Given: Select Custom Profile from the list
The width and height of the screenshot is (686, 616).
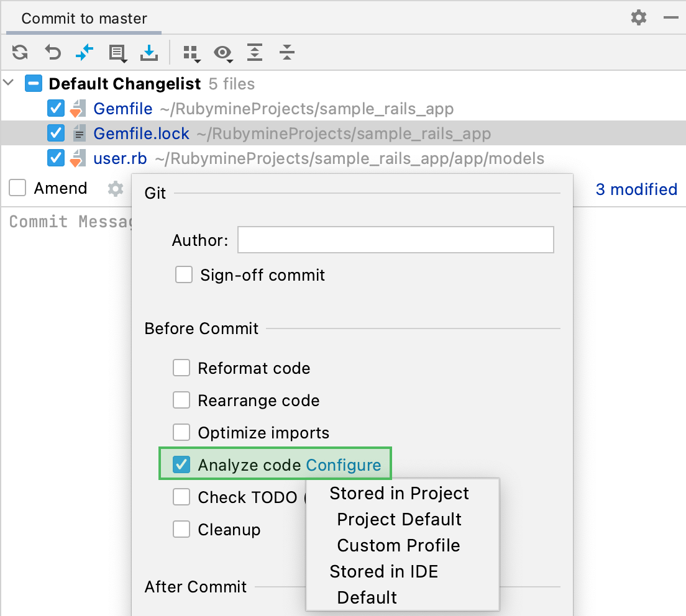Looking at the screenshot, I should pos(398,545).
